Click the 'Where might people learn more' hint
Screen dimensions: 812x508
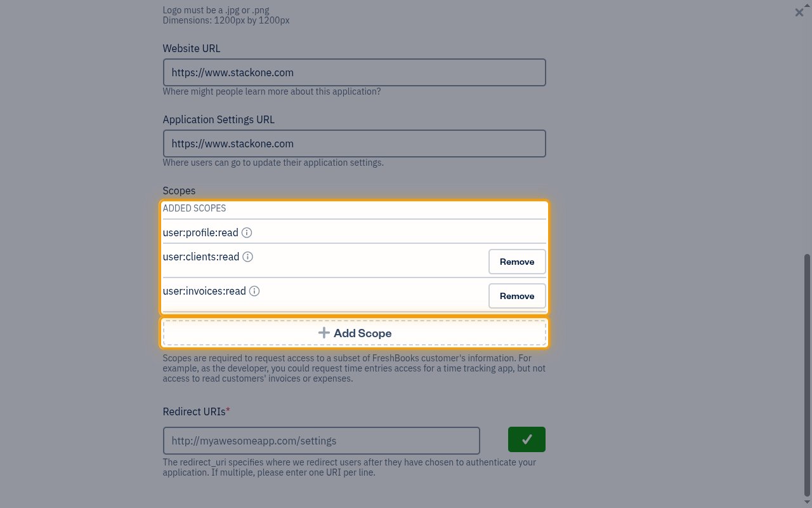[272, 91]
